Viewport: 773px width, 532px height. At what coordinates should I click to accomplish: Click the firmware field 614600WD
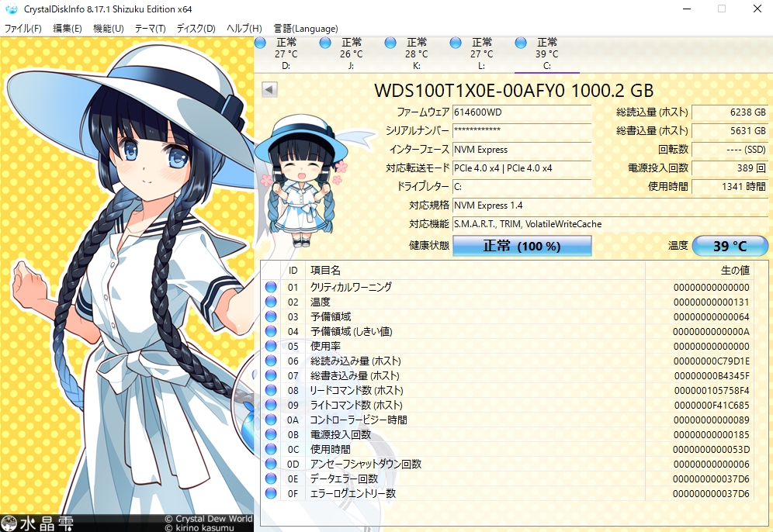pyautogui.click(x=522, y=112)
